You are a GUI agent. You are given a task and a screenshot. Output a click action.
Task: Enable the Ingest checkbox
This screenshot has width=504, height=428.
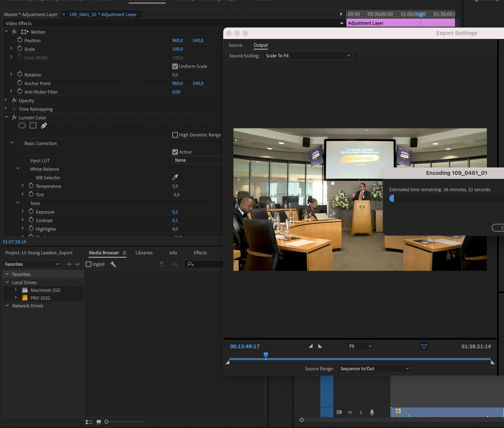pyautogui.click(x=89, y=264)
